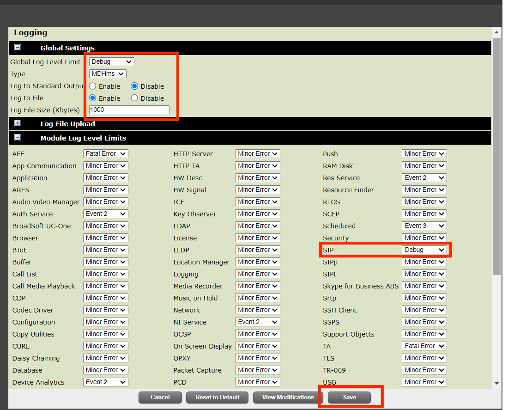Open the App Communication log level dropdown
Image resolution: width=532 pixels, height=410 pixels.
click(105, 166)
